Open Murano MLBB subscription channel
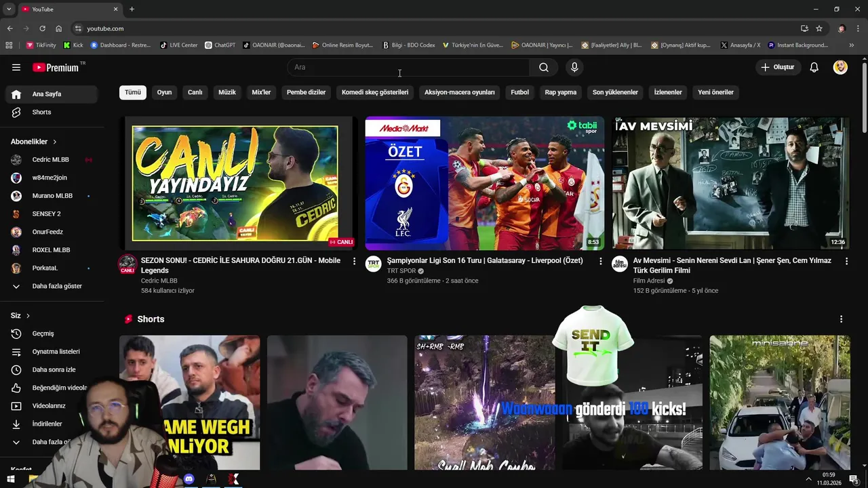Image resolution: width=868 pixels, height=488 pixels. (52, 196)
